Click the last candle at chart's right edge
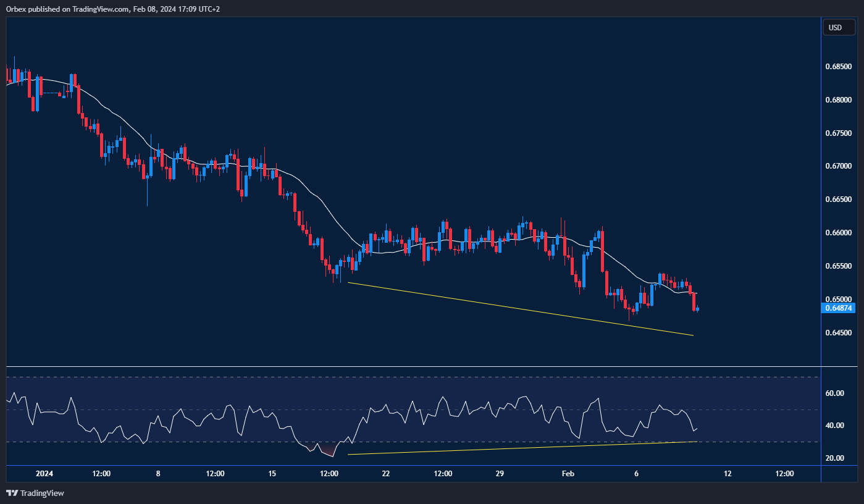Viewport: 864px width, 504px height. (697, 309)
